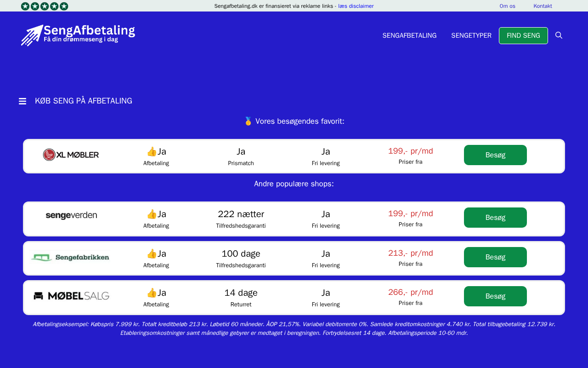
Task: Click the Sengeverden logo
Action: [71, 215]
